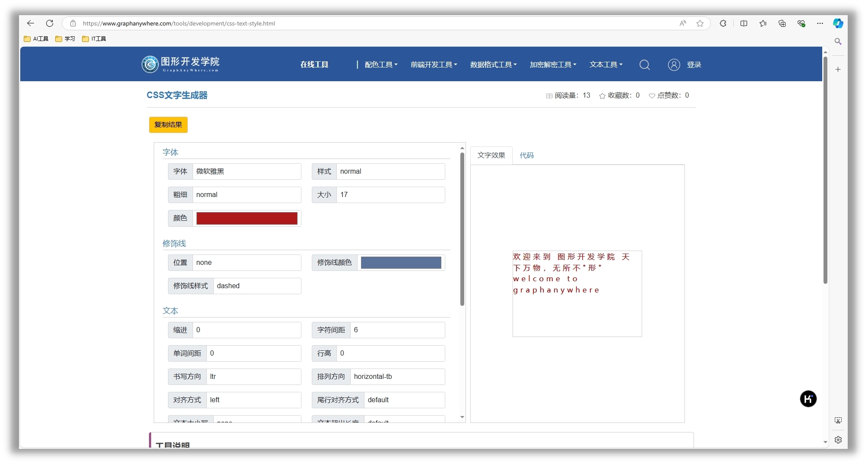
Task: Toggle split screen icon
Action: (744, 23)
